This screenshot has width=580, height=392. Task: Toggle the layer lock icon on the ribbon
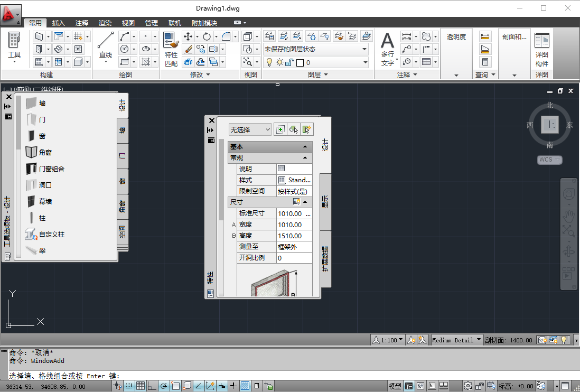[289, 62]
